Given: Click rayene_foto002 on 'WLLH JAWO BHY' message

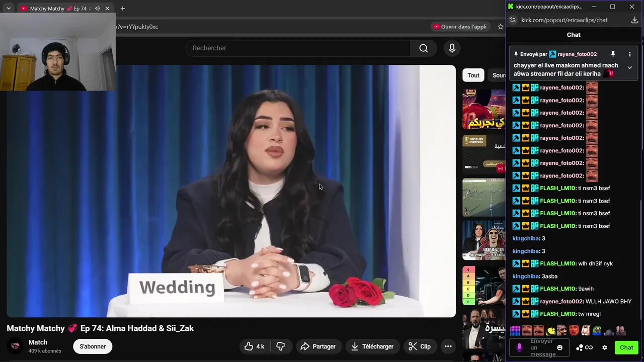Looking at the screenshot, I should [x=561, y=301].
